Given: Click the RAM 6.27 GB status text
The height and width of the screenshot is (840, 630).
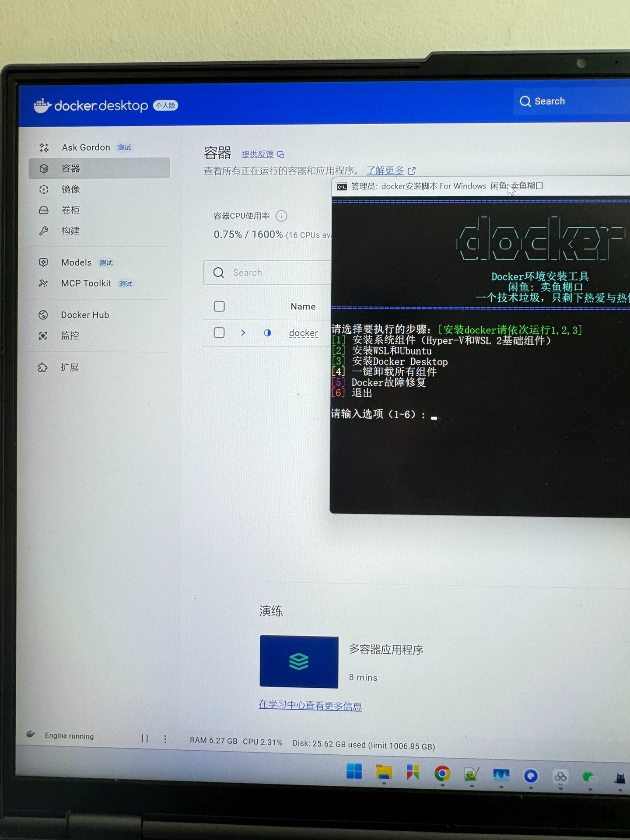Looking at the screenshot, I should tap(213, 740).
